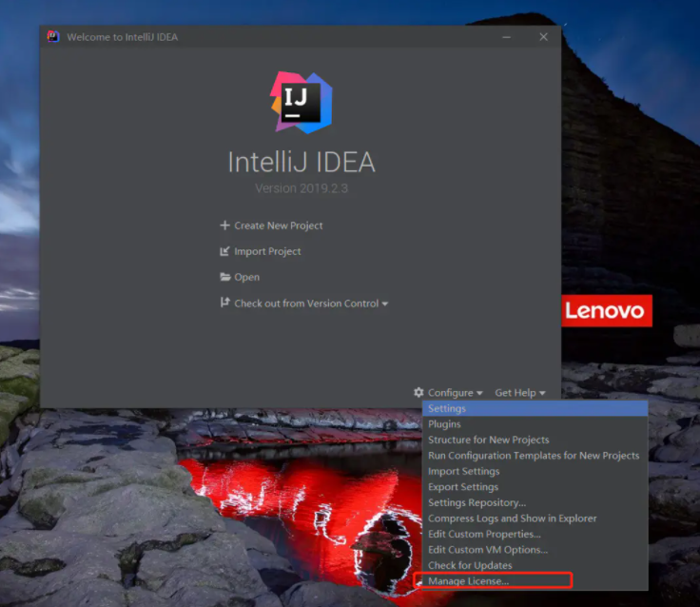700x607 pixels.
Task: Click the IntelliJ IDEA logo in title bar
Action: [53, 36]
